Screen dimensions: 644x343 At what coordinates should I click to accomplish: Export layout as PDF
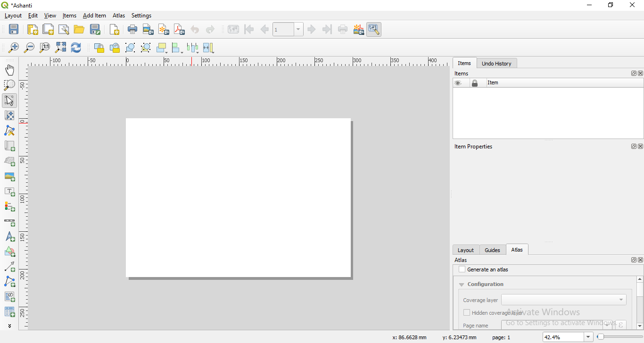[x=179, y=29]
